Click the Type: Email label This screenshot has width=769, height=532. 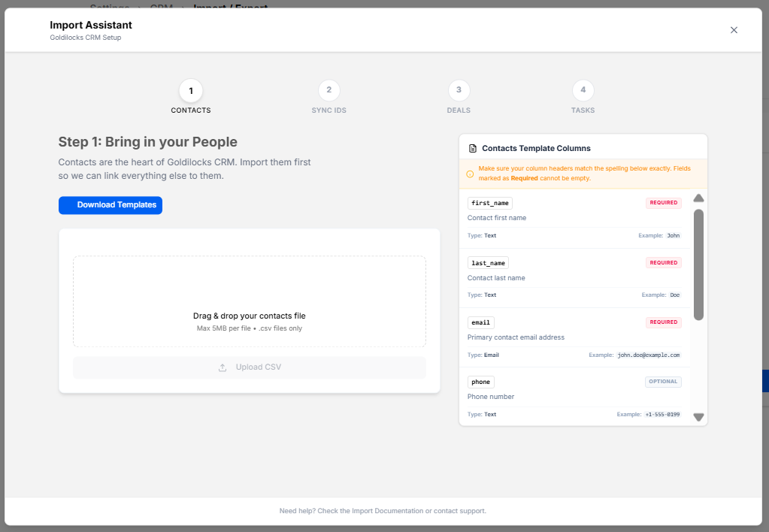tap(483, 355)
